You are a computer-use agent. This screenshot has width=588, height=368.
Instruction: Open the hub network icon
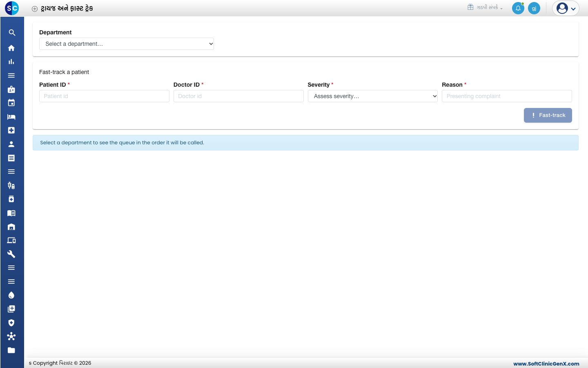pos(11,337)
